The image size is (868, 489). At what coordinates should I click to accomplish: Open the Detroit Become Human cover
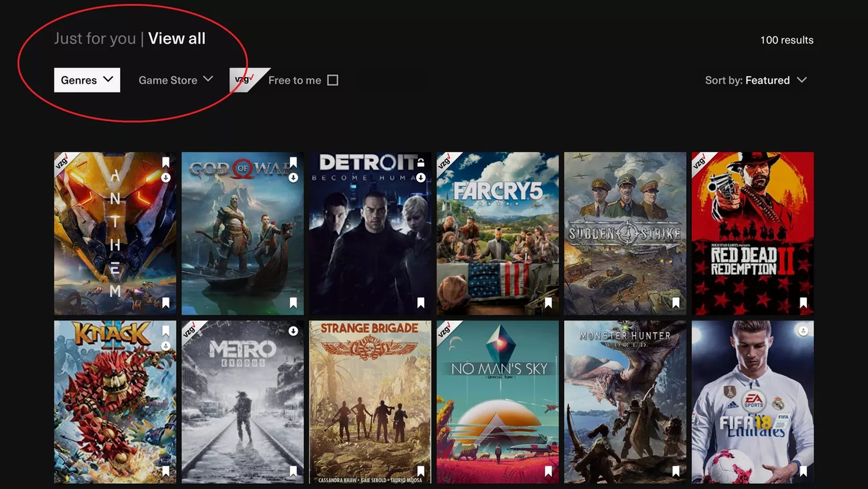[x=370, y=233]
